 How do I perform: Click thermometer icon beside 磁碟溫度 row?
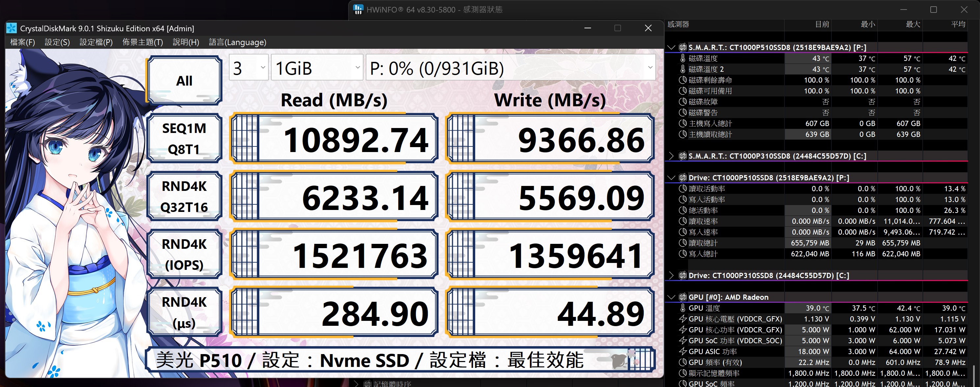point(683,58)
